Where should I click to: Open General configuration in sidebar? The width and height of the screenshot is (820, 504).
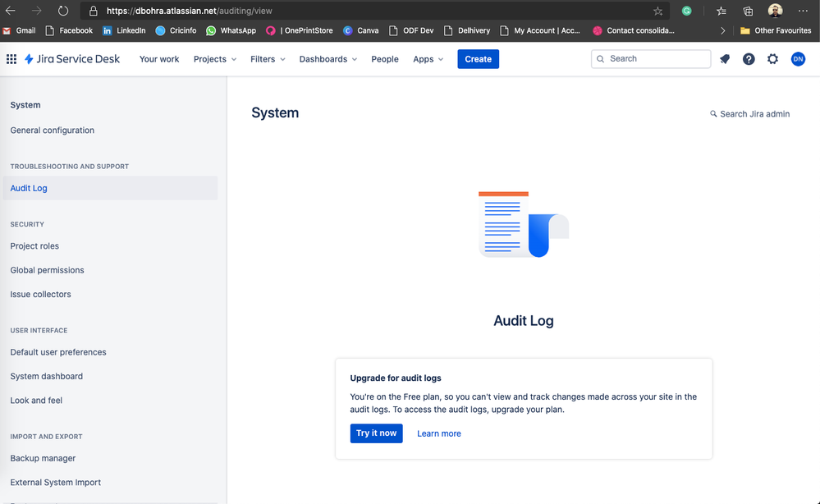pos(53,131)
